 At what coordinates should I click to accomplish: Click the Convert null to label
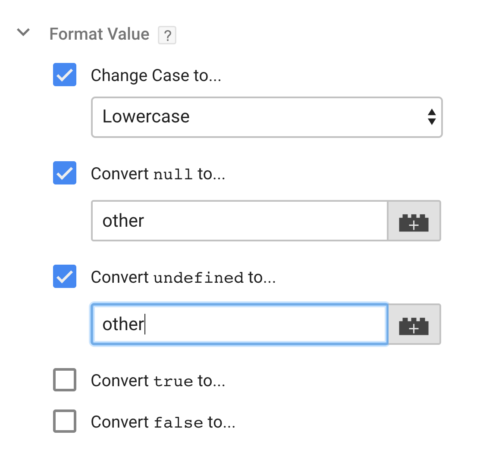158,174
